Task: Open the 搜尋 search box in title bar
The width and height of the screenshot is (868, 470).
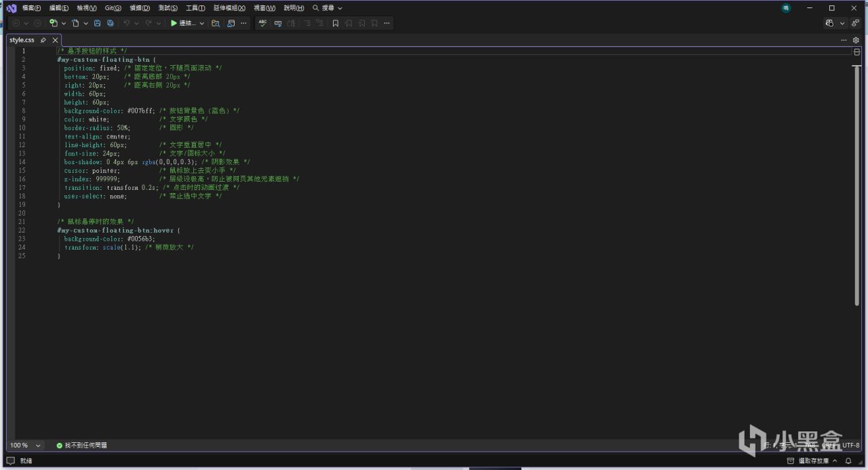Action: click(328, 8)
